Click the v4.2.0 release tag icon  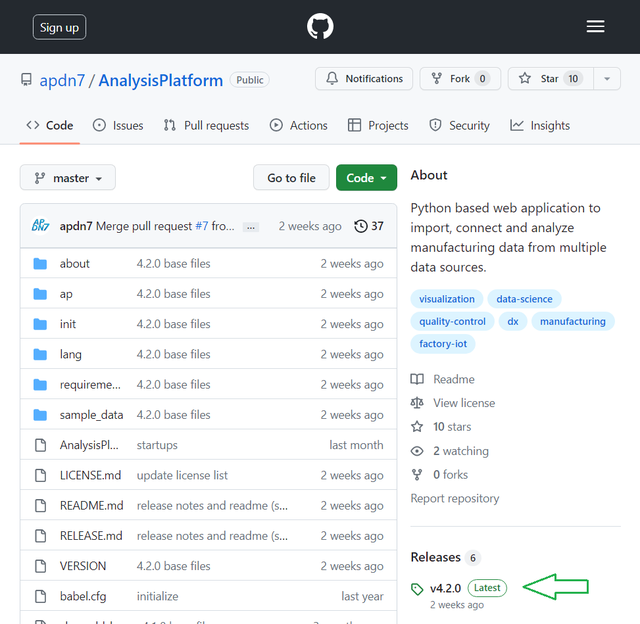[x=417, y=589]
